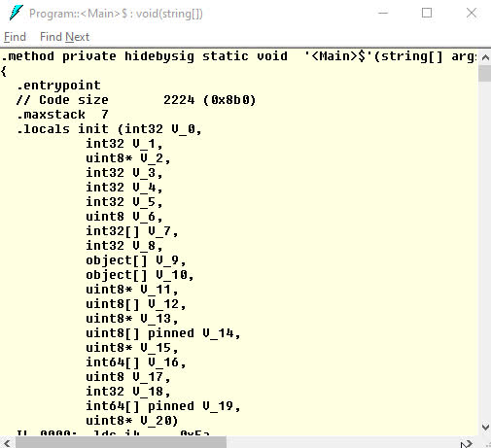The width and height of the screenshot is (491, 448).
Task: Click the 'object[] V_10,' local declaration
Action: [140, 275]
